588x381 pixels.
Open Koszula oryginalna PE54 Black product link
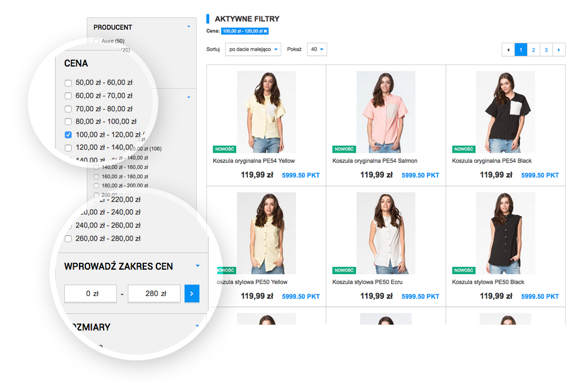click(492, 161)
